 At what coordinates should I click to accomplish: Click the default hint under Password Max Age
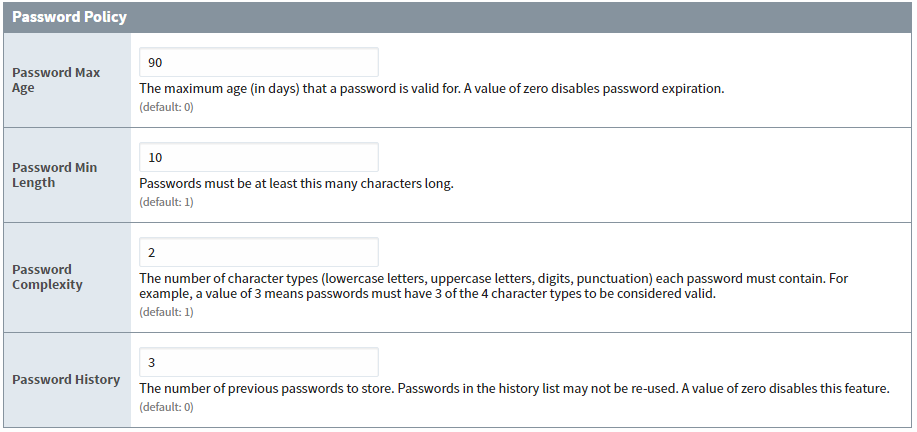(166, 108)
